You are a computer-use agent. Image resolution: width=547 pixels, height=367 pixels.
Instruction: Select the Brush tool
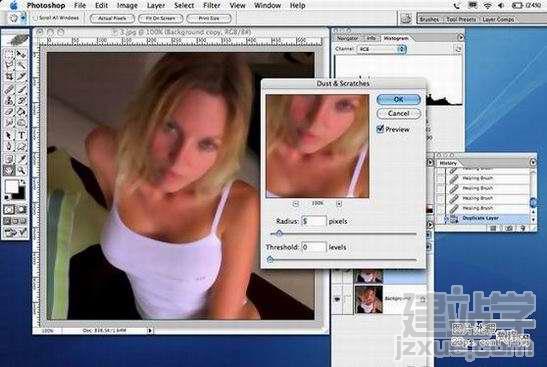point(22,89)
